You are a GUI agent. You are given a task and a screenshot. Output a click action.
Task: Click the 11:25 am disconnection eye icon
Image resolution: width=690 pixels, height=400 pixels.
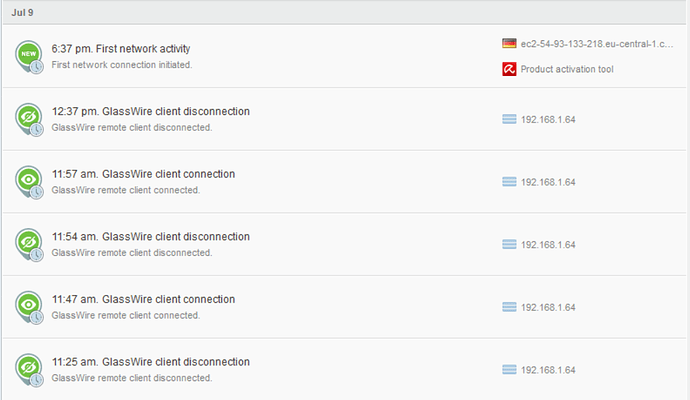tap(28, 368)
